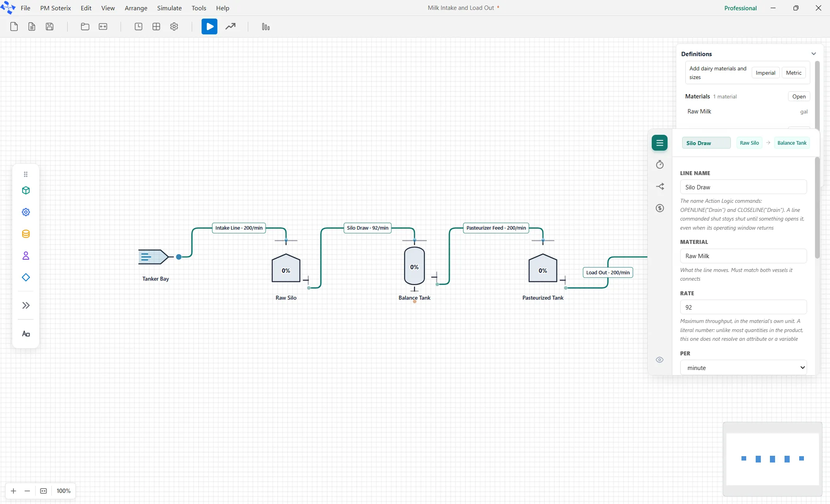The image size is (830, 504).
Task: Open the Tools menu
Action: (x=199, y=8)
